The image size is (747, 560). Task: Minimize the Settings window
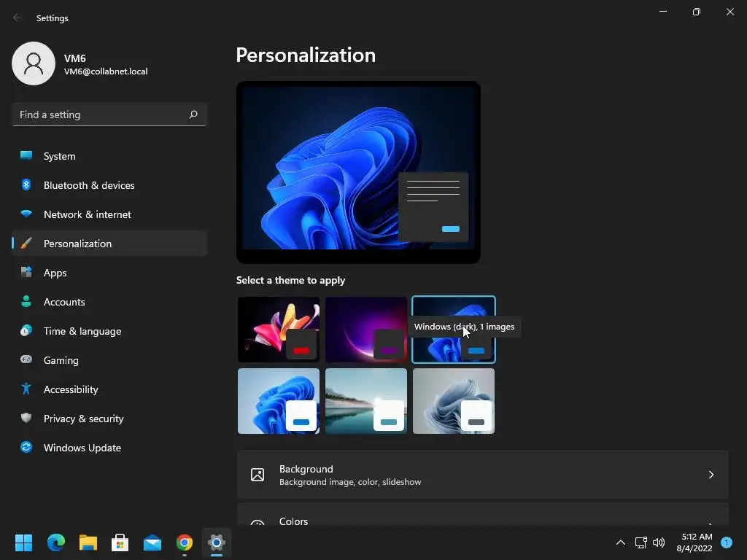662,12
